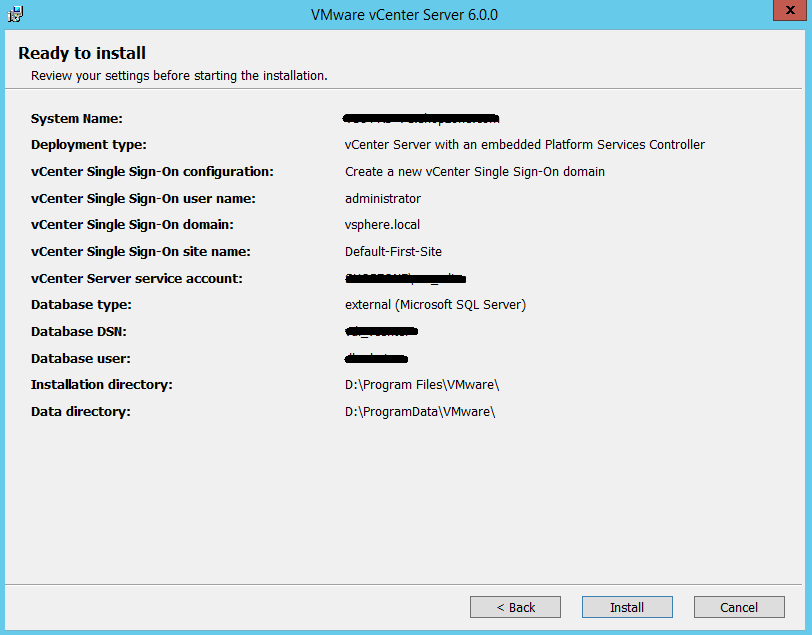The image size is (812, 635).
Task: Click 'vCenter Server service account:' label
Action: click(x=137, y=279)
